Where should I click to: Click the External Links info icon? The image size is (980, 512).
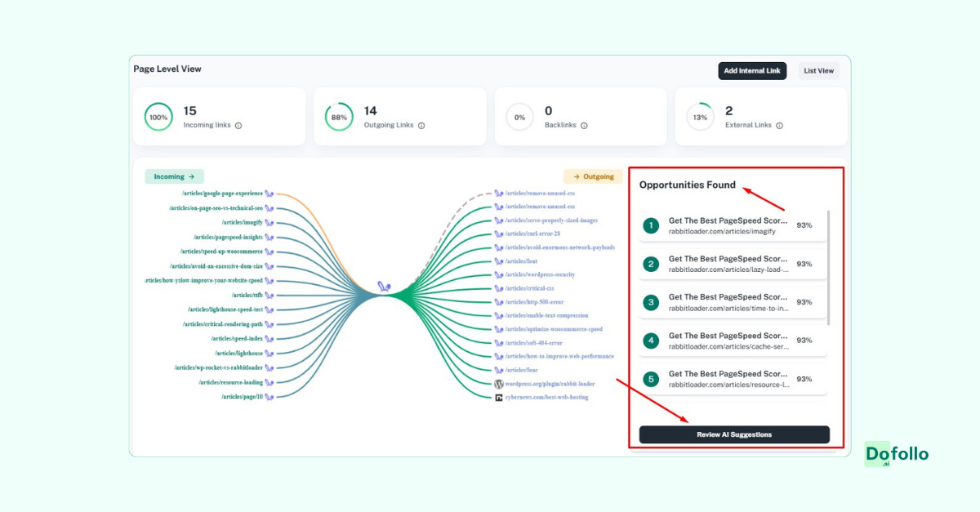(x=781, y=126)
